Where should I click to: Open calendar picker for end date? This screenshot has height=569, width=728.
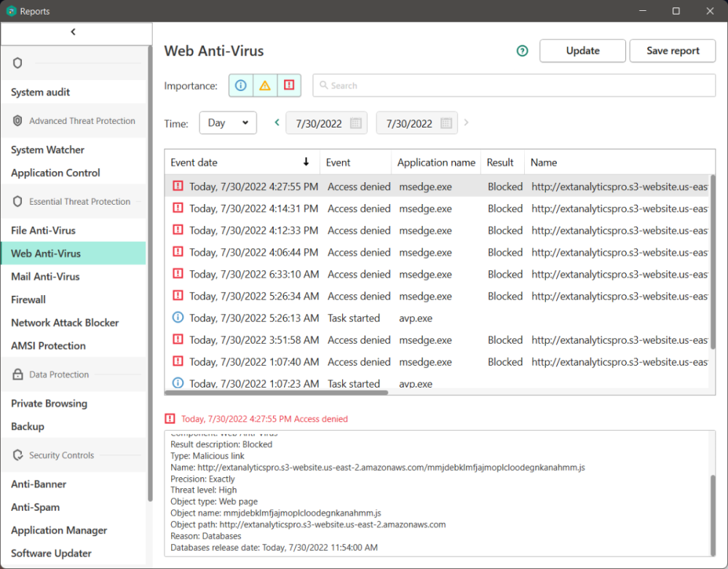click(446, 123)
